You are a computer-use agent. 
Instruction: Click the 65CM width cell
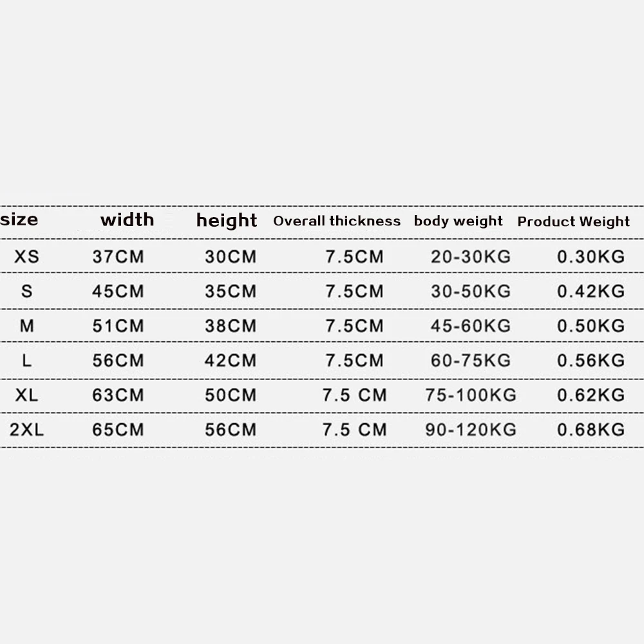coord(118,430)
